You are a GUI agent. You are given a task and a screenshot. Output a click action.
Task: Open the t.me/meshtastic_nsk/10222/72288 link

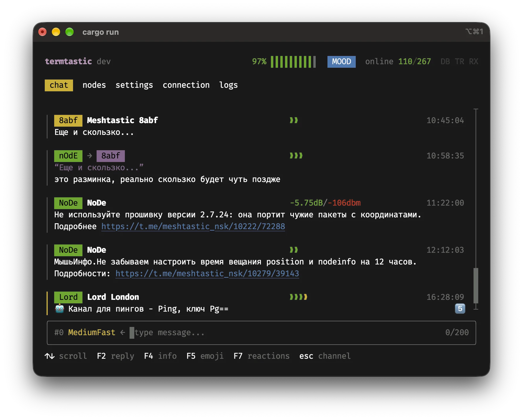(193, 226)
